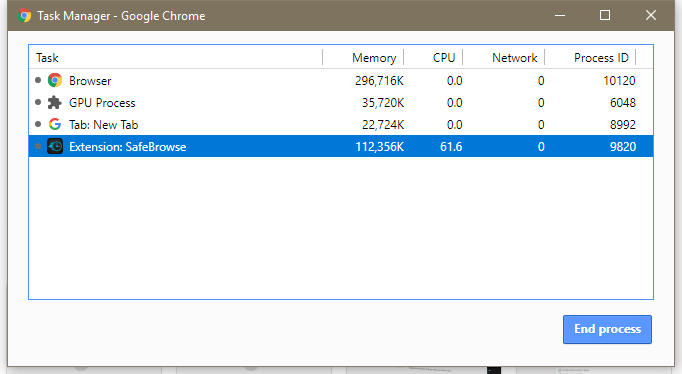The image size is (682, 374).
Task: Select the Extension: SafeBrowse row
Action: 341,147
